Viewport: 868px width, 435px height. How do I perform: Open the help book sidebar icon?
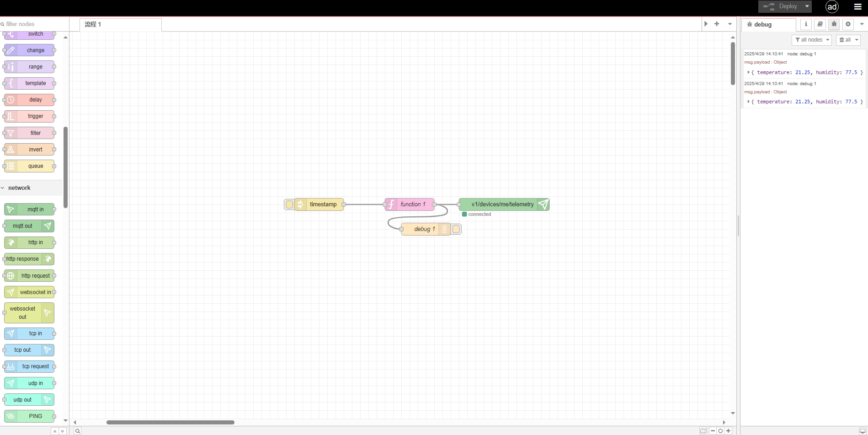820,24
